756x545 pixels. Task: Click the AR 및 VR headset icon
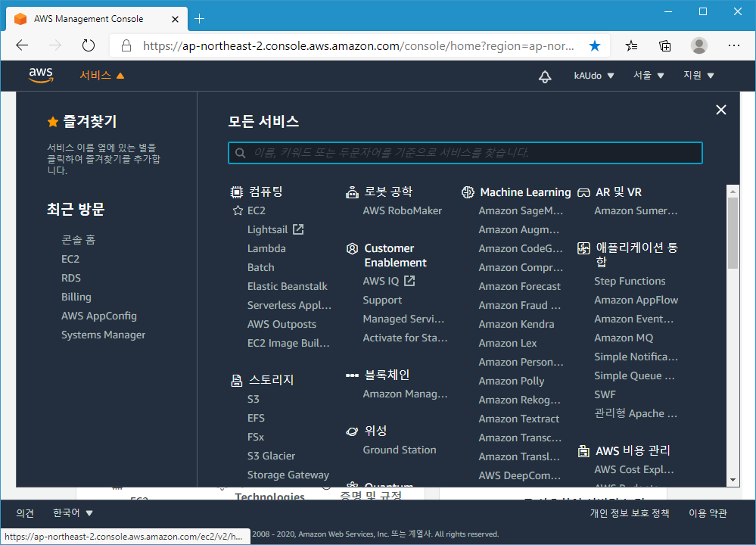583,192
